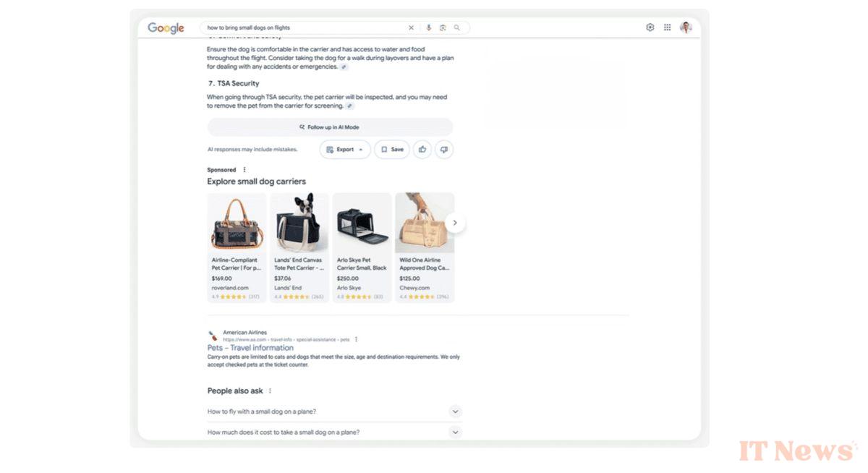Click the source link chip after 'carrier for screening'
Viewport: 868px width, 473px height.
[350, 106]
